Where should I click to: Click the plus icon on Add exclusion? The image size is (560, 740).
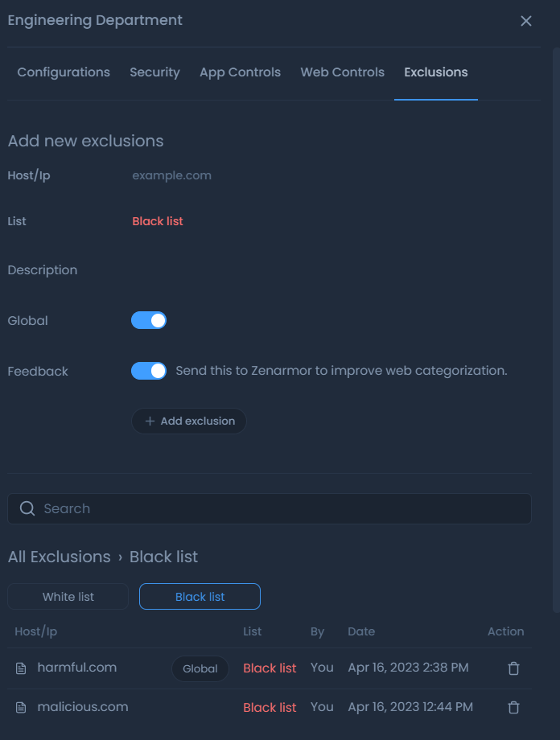(x=150, y=421)
